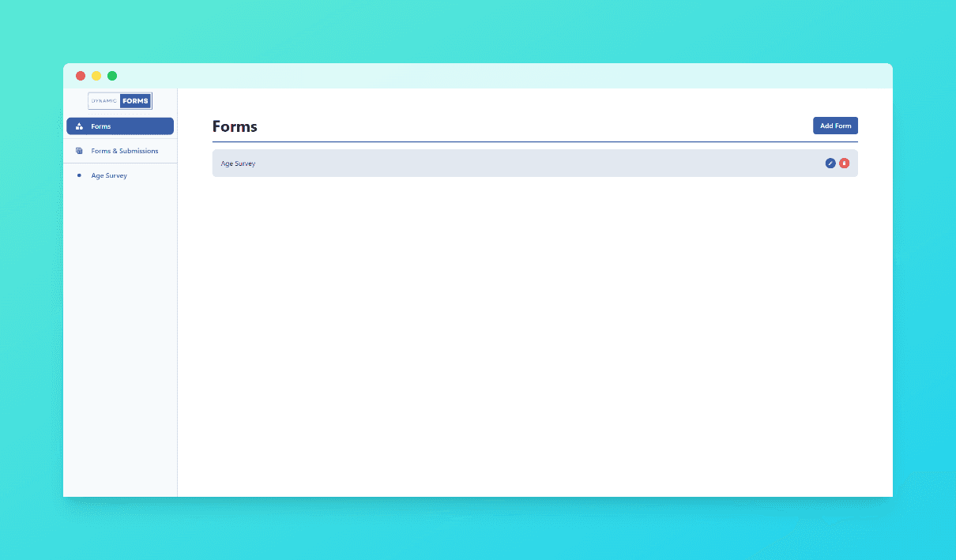The image size is (956, 560).
Task: Click the Forms navigation icon in the sidebar
Action: point(79,126)
